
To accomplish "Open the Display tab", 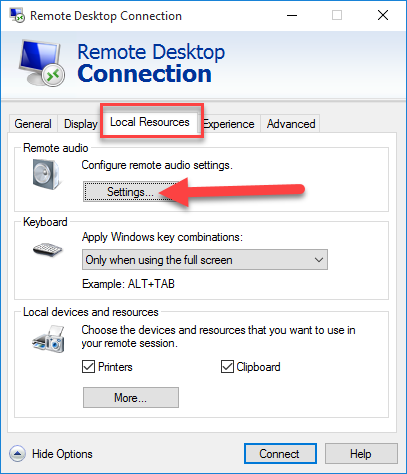I will [x=80, y=124].
